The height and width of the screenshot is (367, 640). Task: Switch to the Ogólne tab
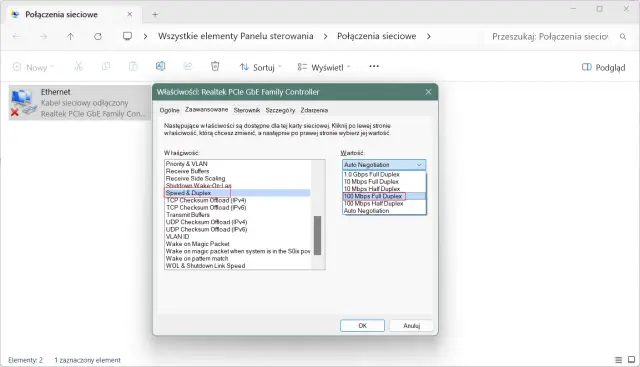pyautogui.click(x=169, y=110)
